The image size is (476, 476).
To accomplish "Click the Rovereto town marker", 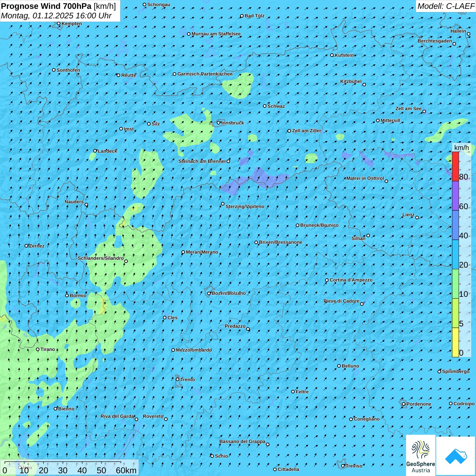I will (x=166, y=419).
